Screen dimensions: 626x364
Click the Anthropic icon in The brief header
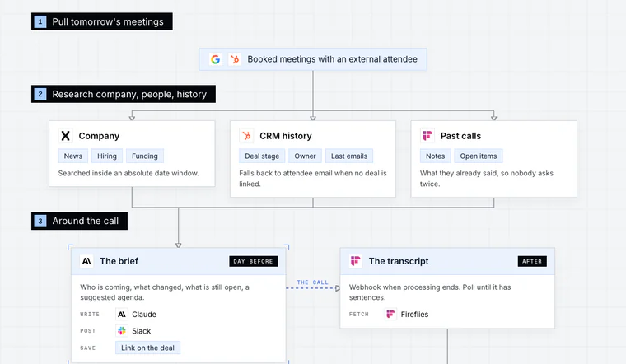click(86, 261)
